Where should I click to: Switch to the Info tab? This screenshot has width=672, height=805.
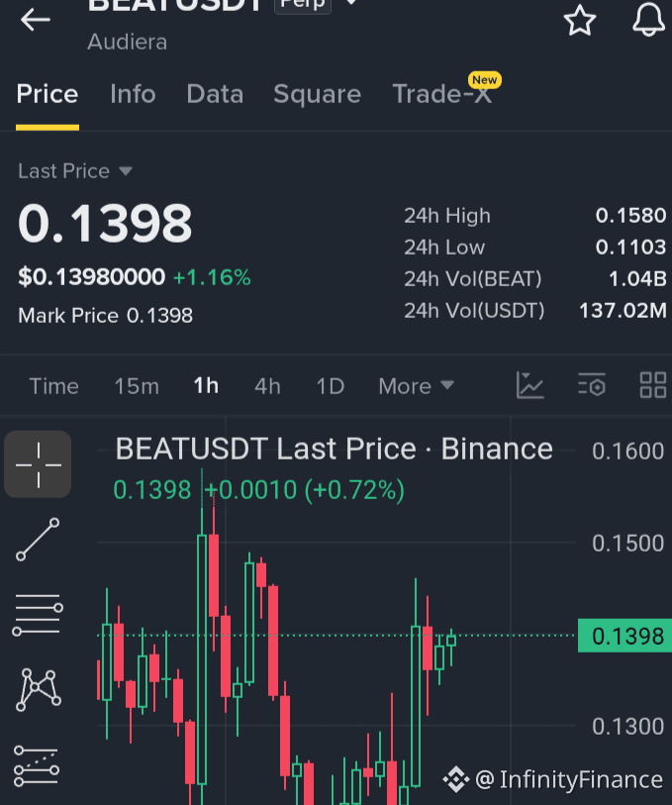[133, 94]
